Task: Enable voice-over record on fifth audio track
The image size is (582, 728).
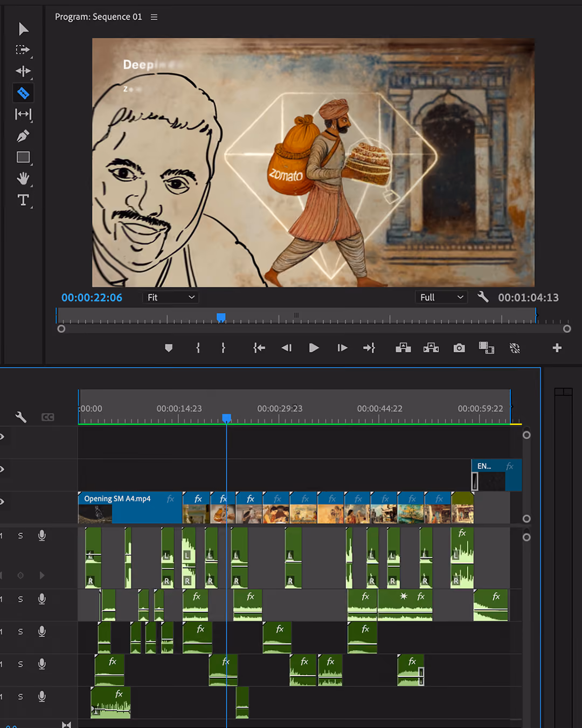Action: pyautogui.click(x=42, y=697)
